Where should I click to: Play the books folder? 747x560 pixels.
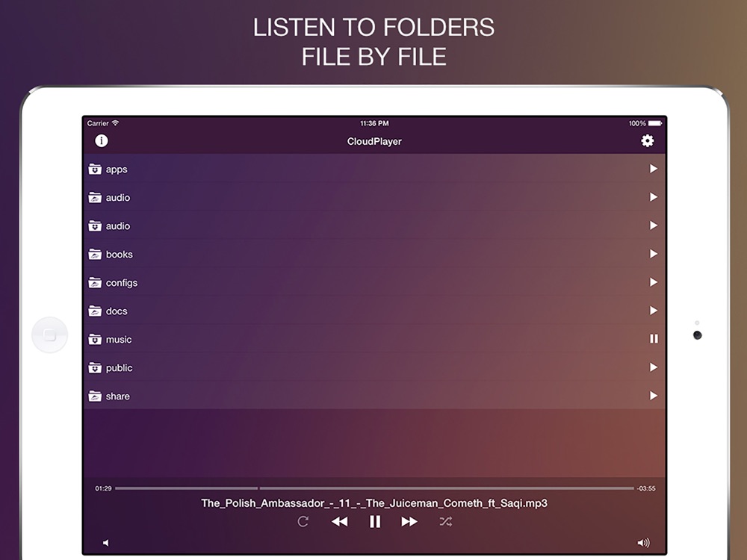[654, 254]
